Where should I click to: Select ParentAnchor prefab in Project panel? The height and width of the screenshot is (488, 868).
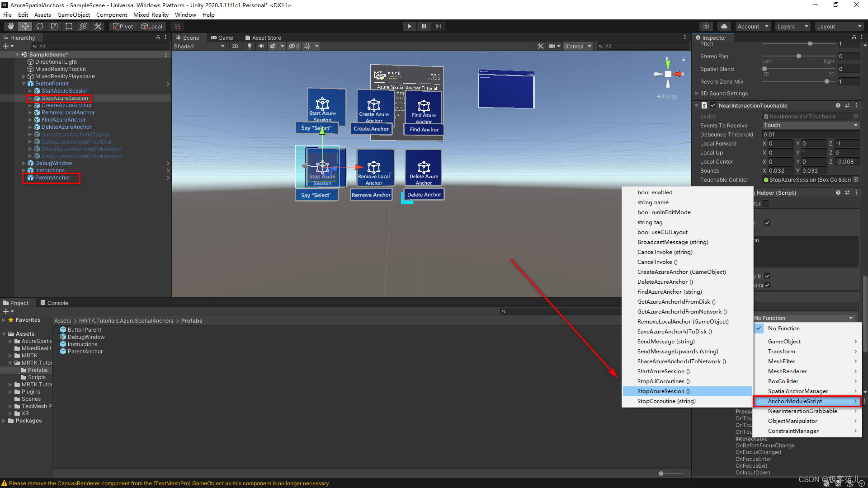85,352
